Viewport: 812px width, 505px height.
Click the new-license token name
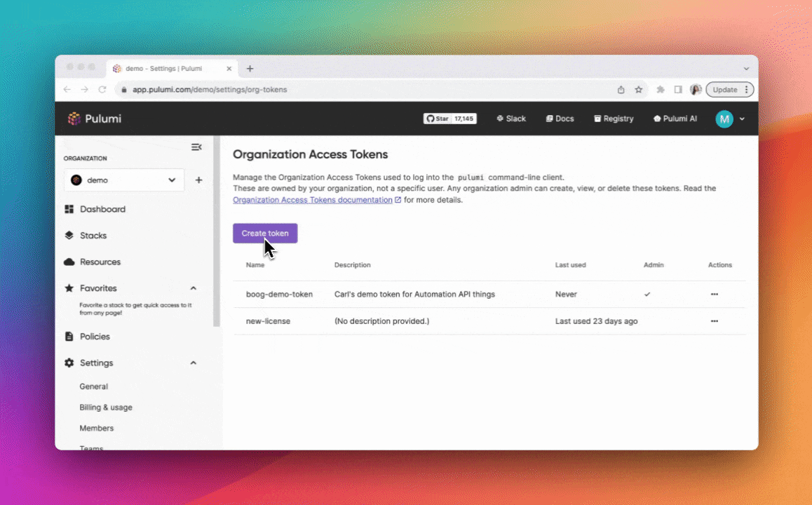(x=269, y=321)
